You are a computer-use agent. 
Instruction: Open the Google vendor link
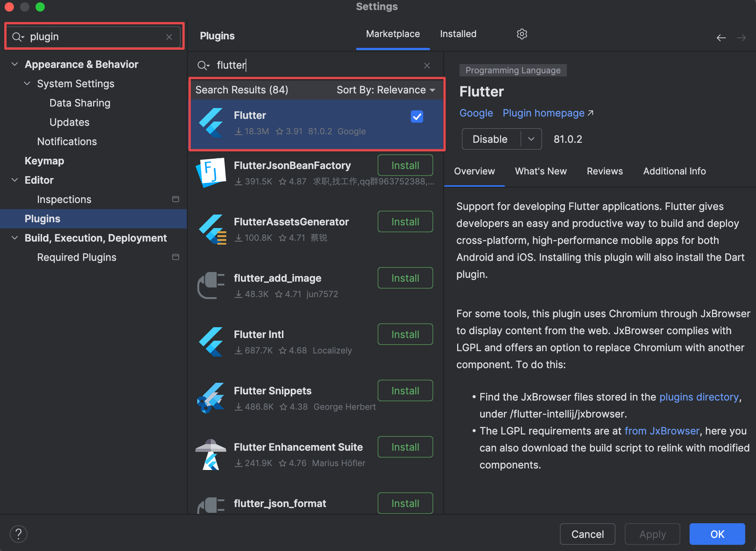(x=476, y=113)
